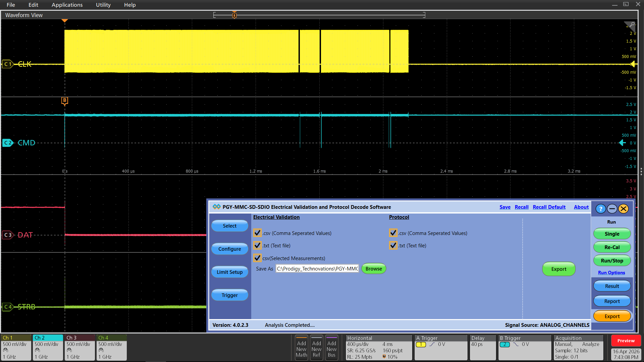
Task: Click the C4 STRB channel badge
Action: tap(7, 307)
